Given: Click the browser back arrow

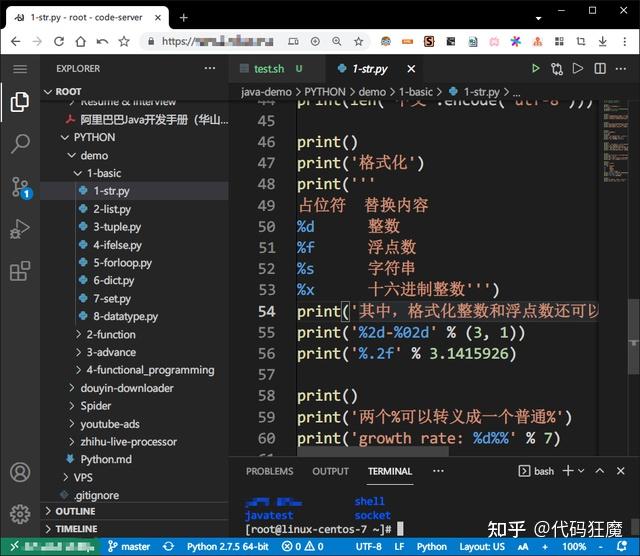Looking at the screenshot, I should (16, 41).
